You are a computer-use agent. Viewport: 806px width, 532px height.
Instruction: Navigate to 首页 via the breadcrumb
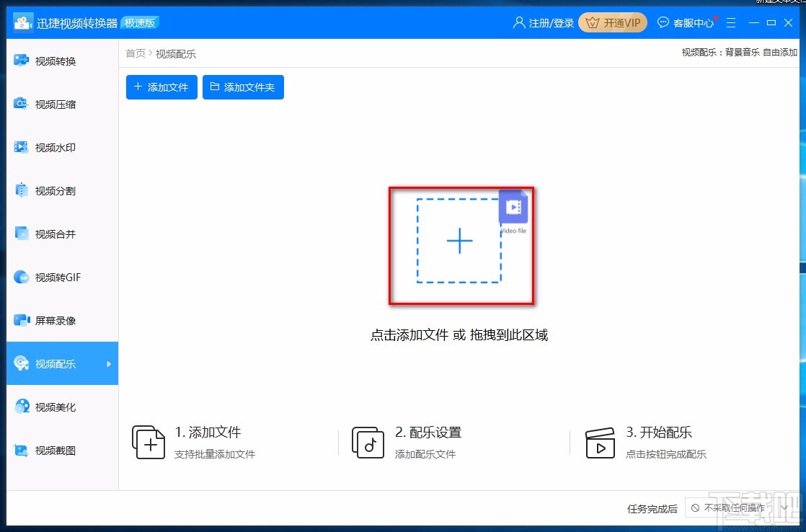[x=135, y=53]
